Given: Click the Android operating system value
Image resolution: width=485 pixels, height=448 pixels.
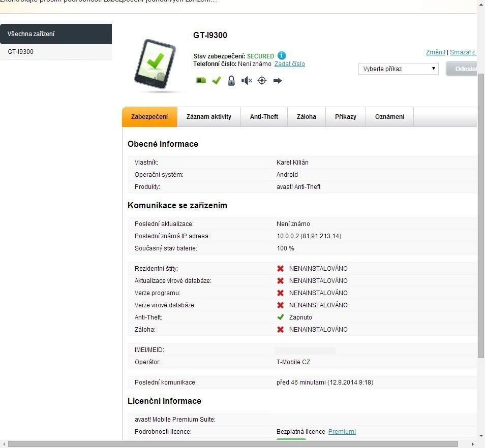Looking at the screenshot, I should (x=287, y=175).
